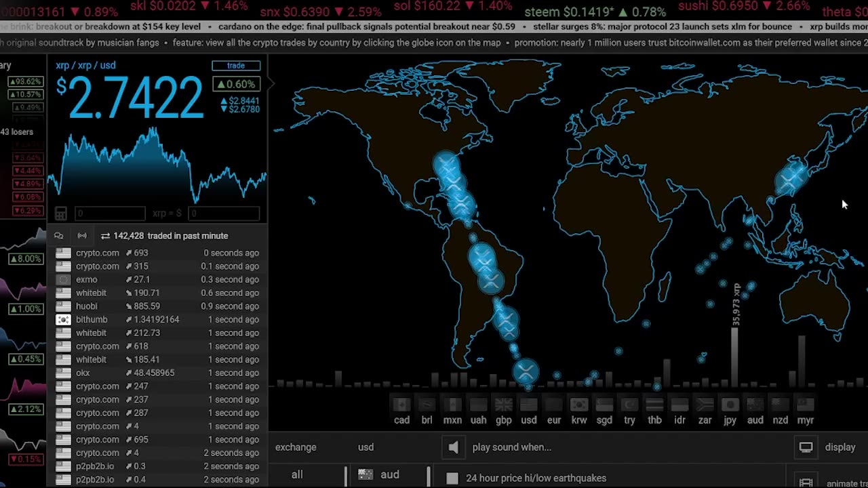
Task: Click the dollar value input field
Action: click(x=224, y=213)
